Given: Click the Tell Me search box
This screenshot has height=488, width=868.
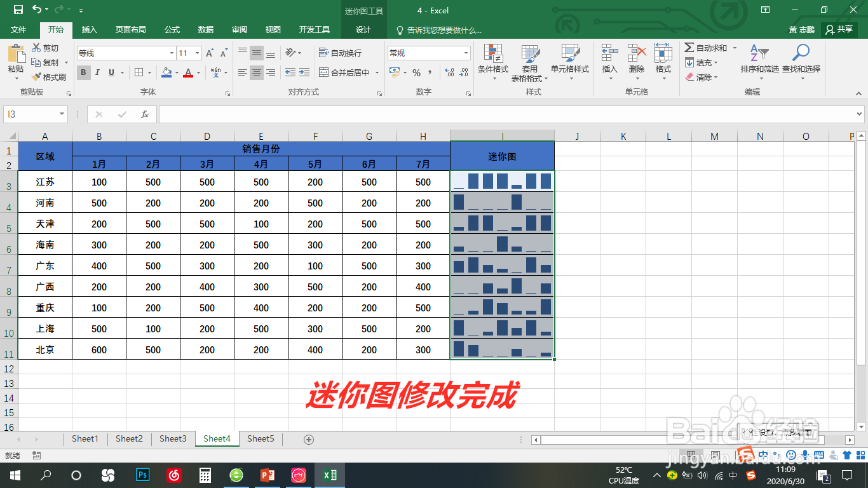Looking at the screenshot, I should [438, 30].
